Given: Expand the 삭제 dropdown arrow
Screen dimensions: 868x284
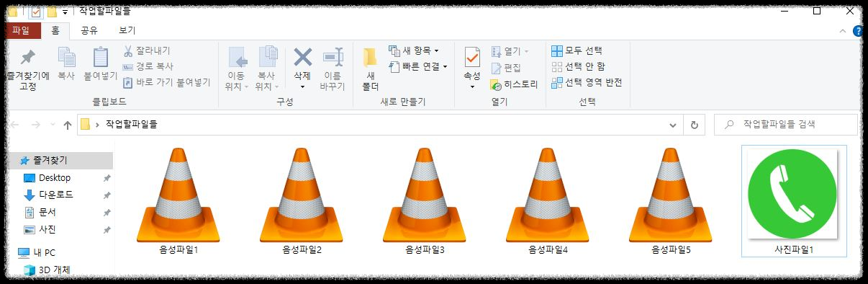Looking at the screenshot, I should coord(303,86).
